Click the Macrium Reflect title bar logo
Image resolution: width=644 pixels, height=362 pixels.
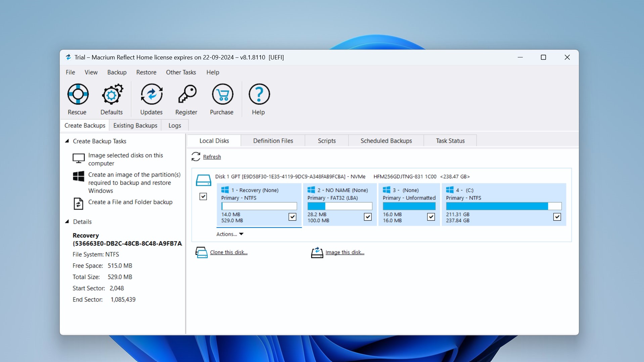68,57
